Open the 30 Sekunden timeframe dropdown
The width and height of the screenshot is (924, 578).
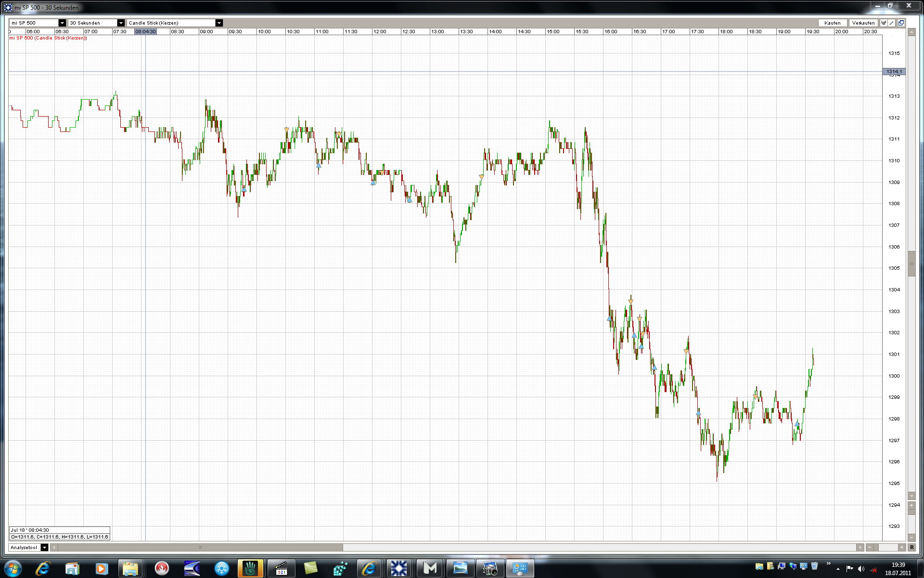point(121,23)
